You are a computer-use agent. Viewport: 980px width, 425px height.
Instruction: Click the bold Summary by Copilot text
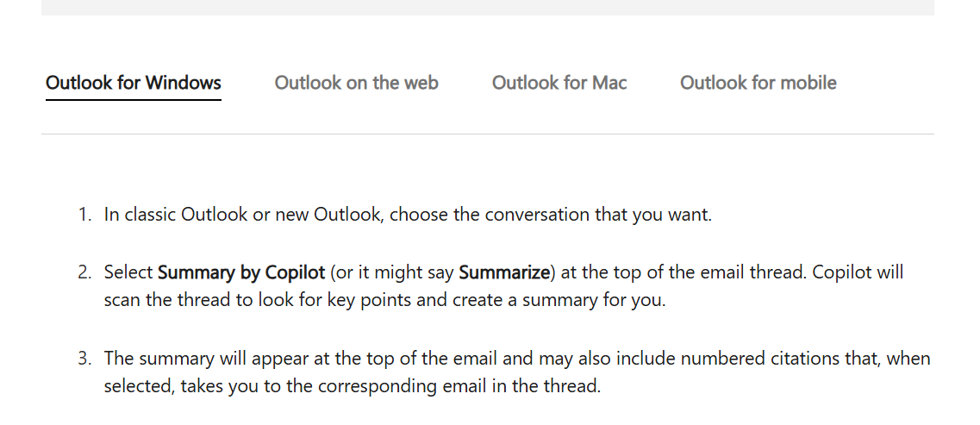click(241, 273)
